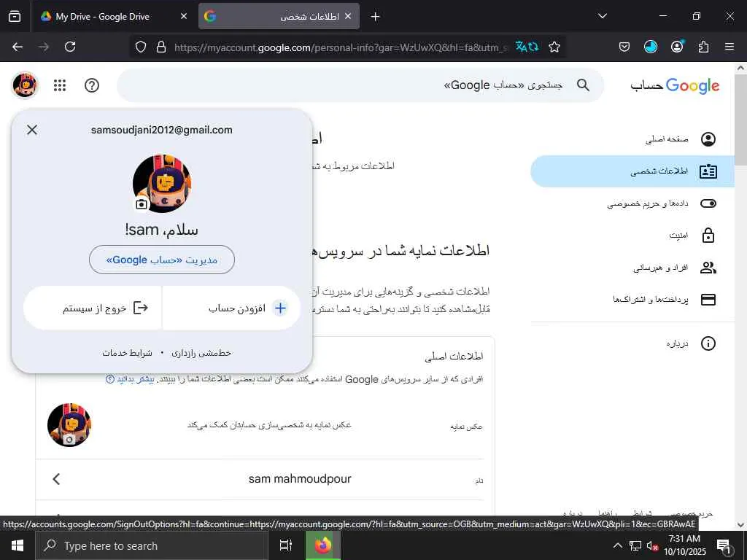
Task: Click the Google Account search field
Action: 360,85
